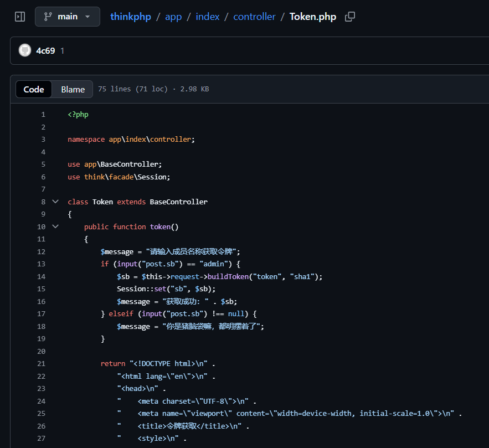Screen dimensions: 489x448
Task: Collapse the class Token block
Action: (x=55, y=202)
